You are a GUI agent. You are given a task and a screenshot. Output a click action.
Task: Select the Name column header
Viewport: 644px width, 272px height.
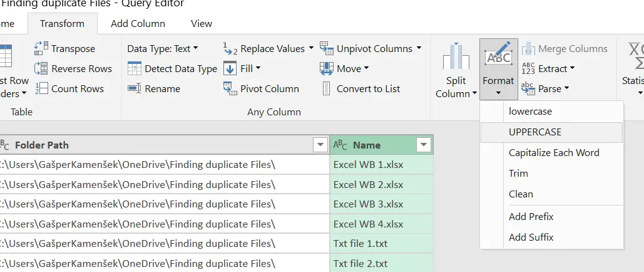tap(382, 145)
